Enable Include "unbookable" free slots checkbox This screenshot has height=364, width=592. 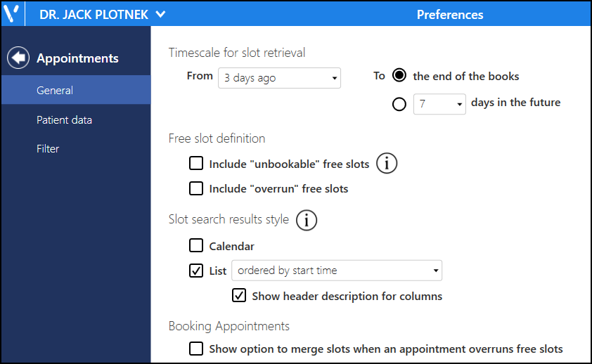pyautogui.click(x=196, y=163)
